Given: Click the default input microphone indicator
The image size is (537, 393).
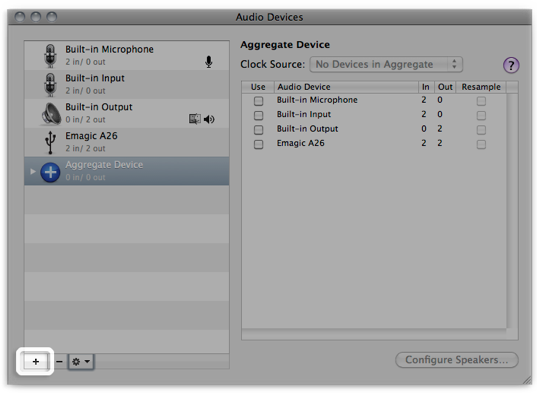Looking at the screenshot, I should pos(209,62).
